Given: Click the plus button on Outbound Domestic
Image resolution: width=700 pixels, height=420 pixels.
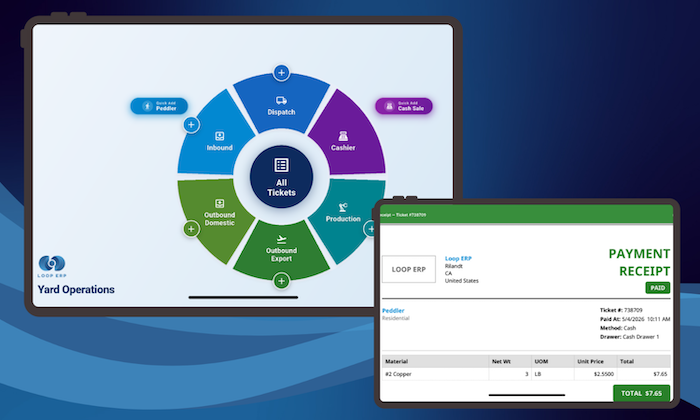Looking at the screenshot, I should point(191,229).
